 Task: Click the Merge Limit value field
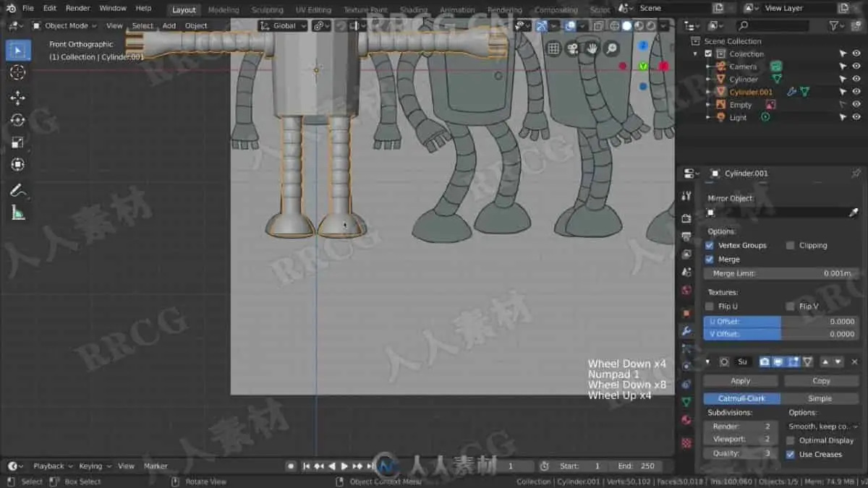(x=781, y=273)
